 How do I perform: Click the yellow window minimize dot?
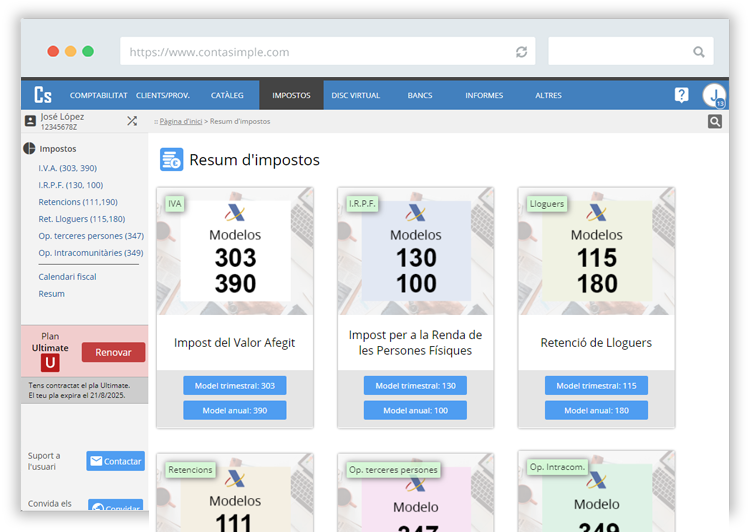click(x=70, y=51)
